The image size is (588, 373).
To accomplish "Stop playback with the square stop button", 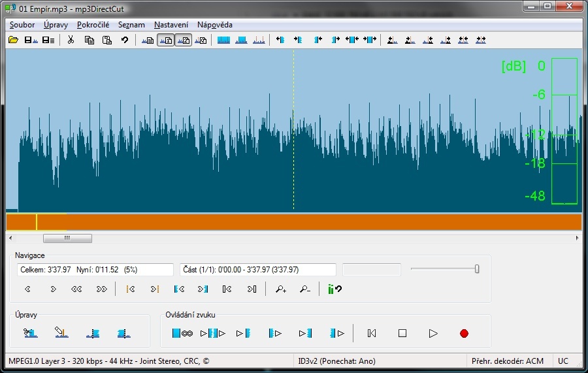I will [402, 333].
